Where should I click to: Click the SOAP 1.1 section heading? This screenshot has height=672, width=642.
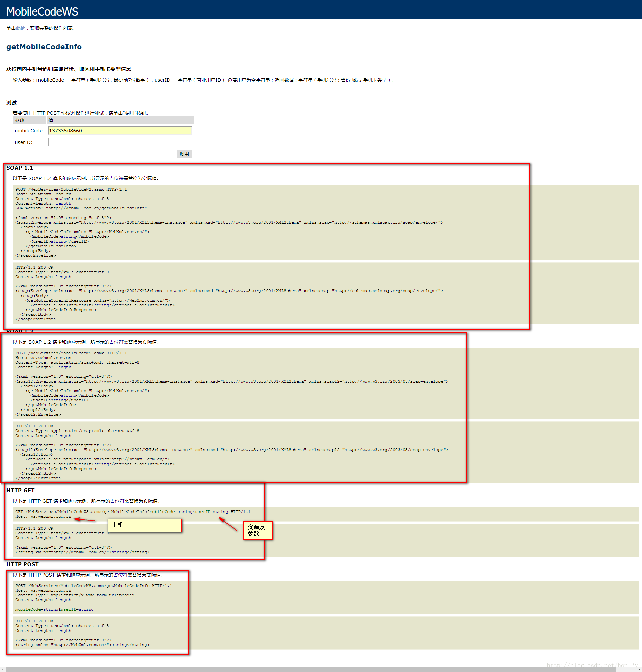(20, 168)
